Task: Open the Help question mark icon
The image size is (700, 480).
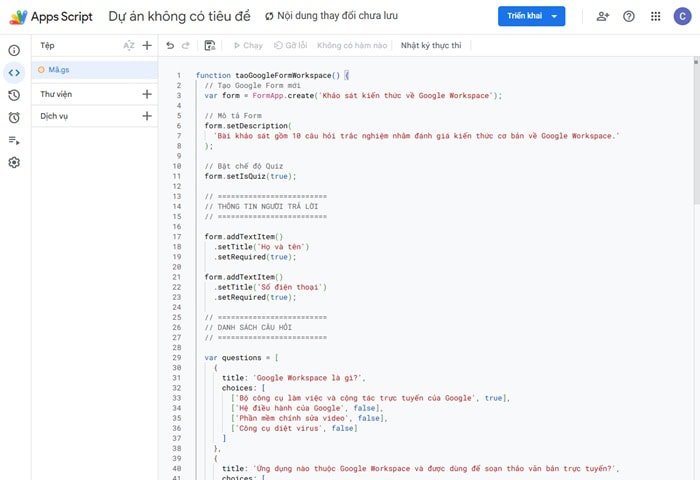Action: (x=629, y=17)
